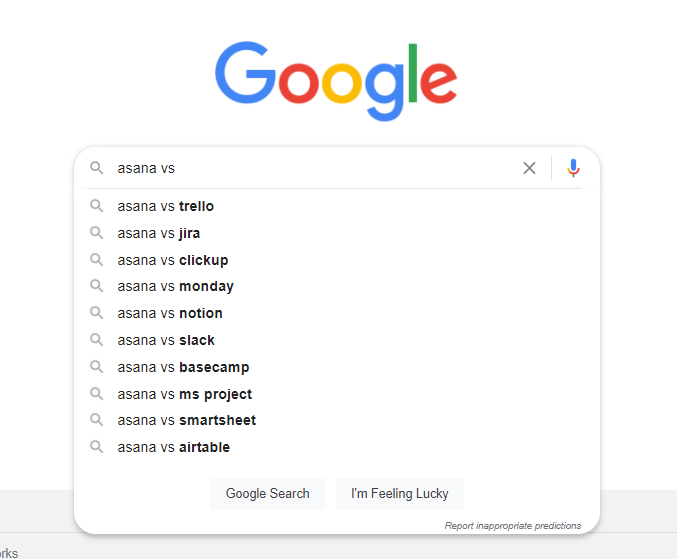Pick the 'asana vs basecamp' suggestion
The height and width of the screenshot is (559, 677).
(183, 367)
